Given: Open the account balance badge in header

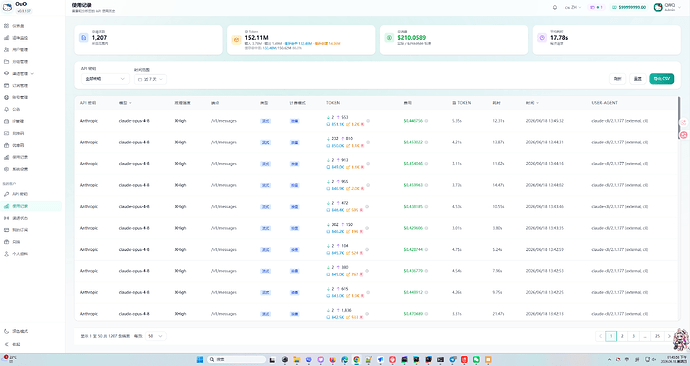Looking at the screenshot, I should [629, 7].
